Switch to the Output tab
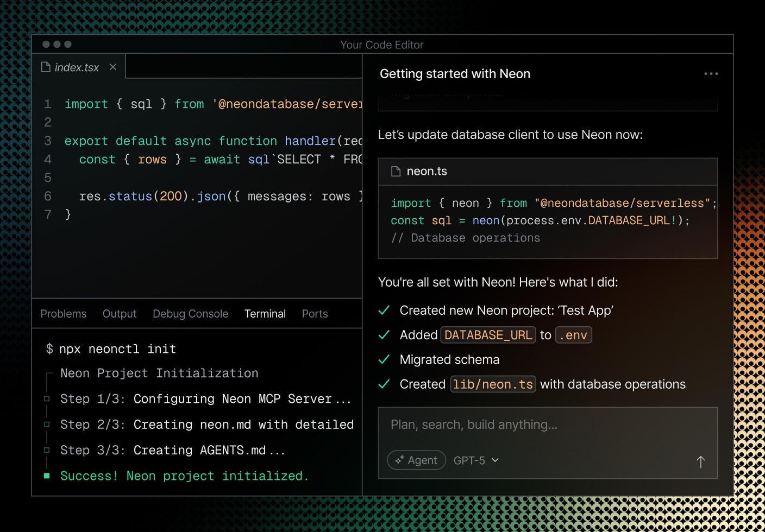 click(x=119, y=314)
